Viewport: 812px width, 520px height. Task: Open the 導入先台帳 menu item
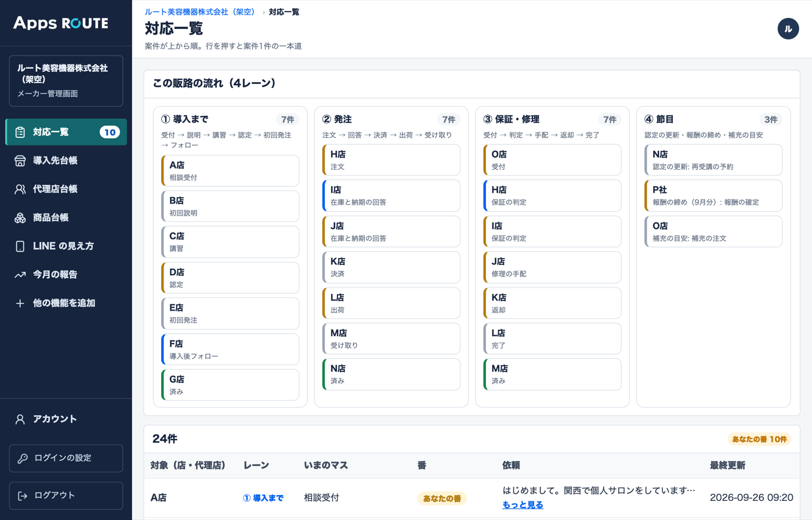point(66,161)
